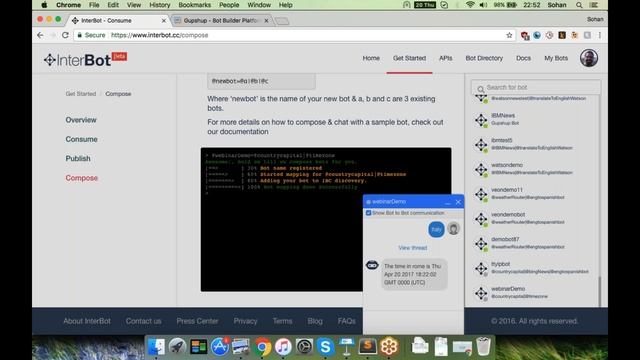The width and height of the screenshot is (640, 360).
Task: Reload the page in Chrome
Action: coord(65,35)
